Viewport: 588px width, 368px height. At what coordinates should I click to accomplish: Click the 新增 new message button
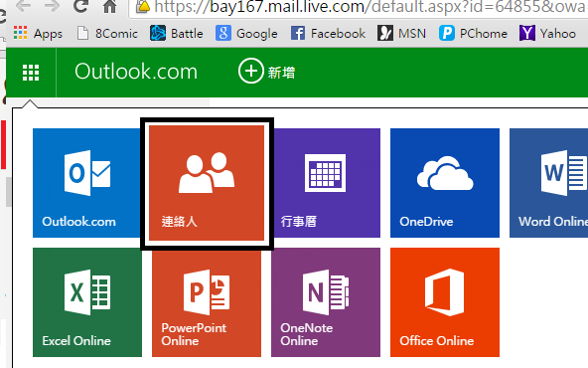point(266,71)
